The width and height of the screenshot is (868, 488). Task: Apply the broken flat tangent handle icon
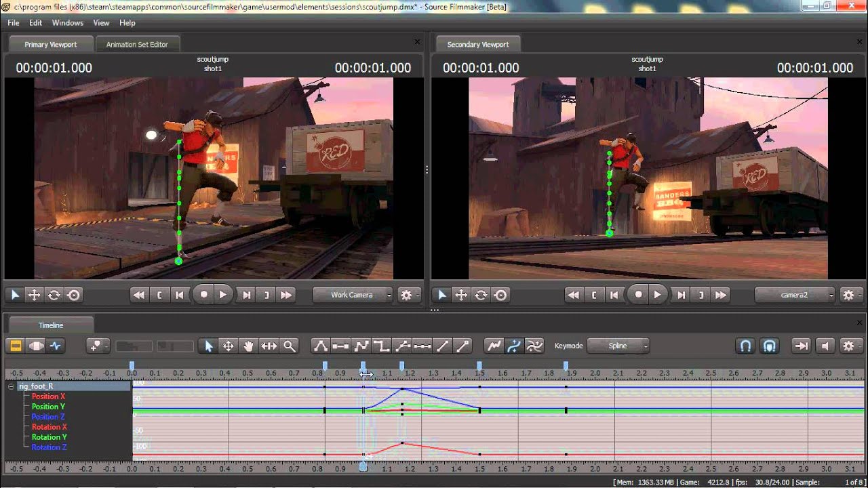[422, 346]
